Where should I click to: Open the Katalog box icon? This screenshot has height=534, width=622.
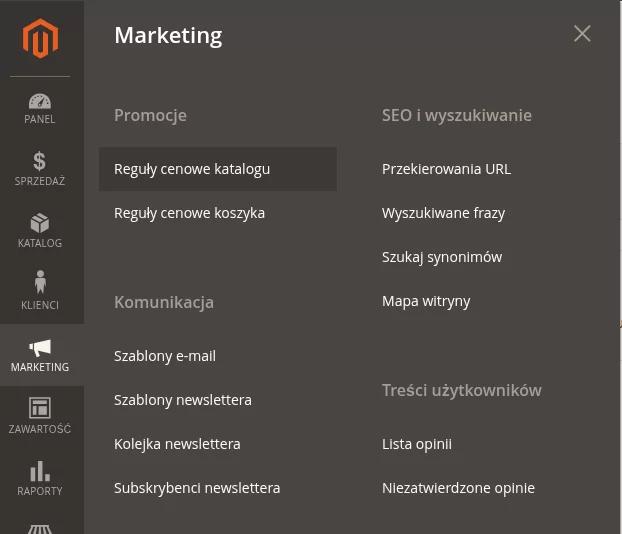tap(40, 224)
